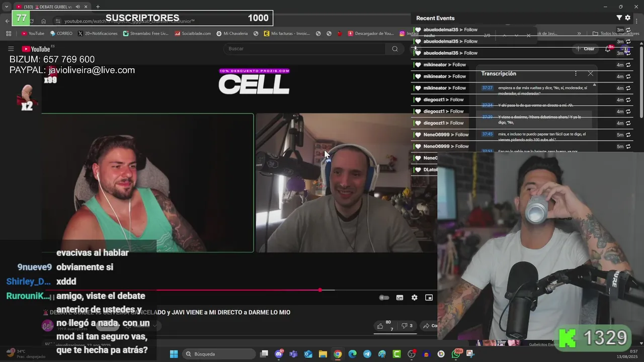Open Microsoft Edge from taskbar

tap(352, 354)
